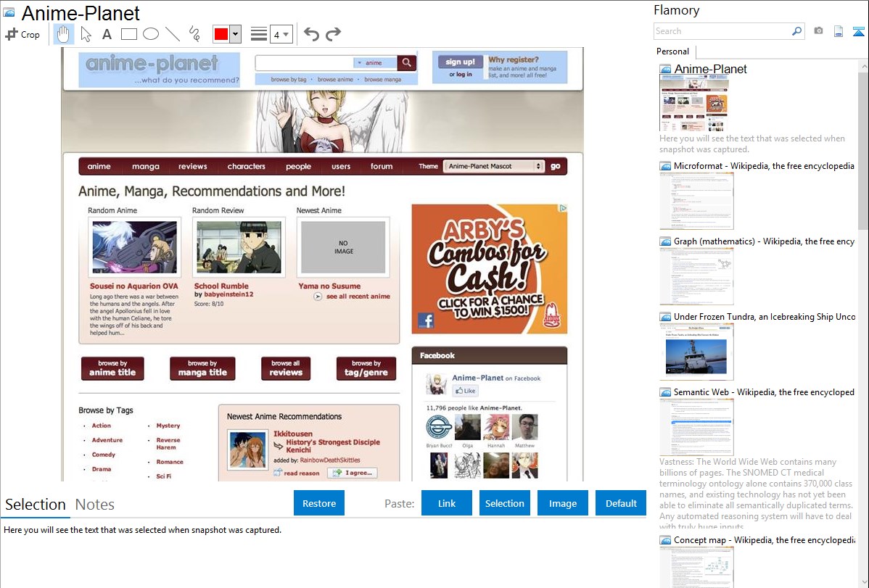Click the Restore button

[x=319, y=503]
